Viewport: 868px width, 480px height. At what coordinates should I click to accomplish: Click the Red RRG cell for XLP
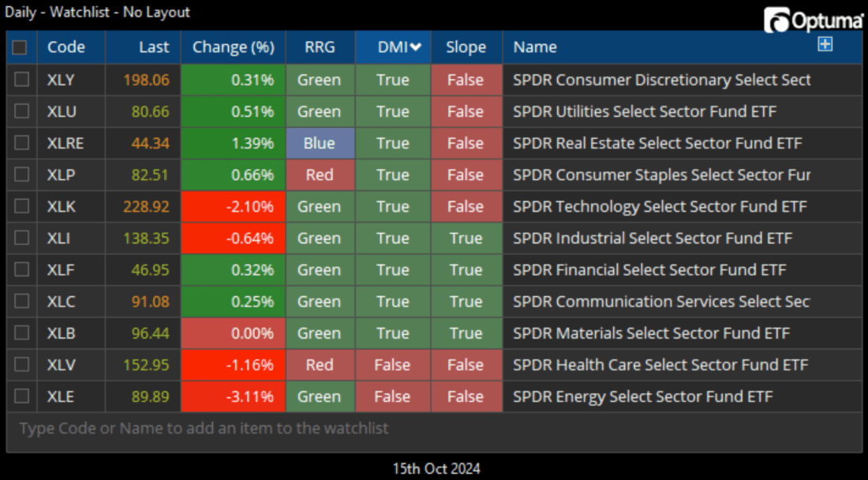tap(320, 174)
